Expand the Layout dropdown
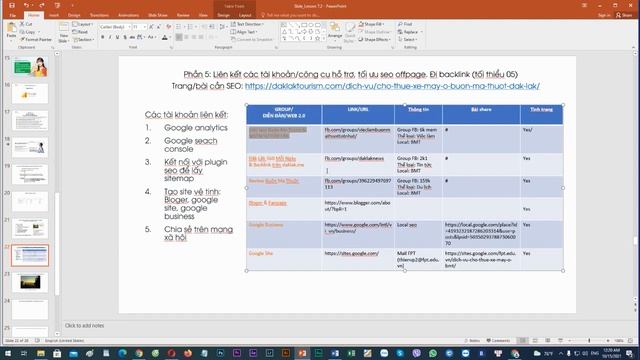640x360 pixels. (x=83, y=24)
